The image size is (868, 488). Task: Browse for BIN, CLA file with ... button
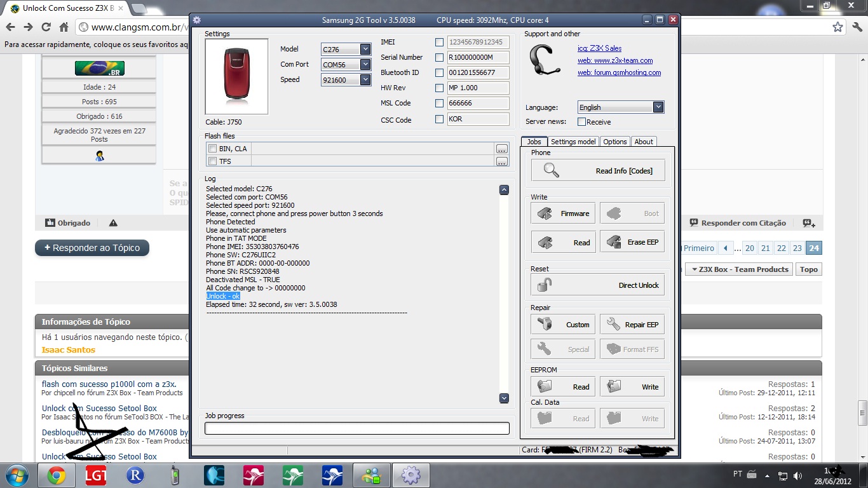pyautogui.click(x=502, y=149)
